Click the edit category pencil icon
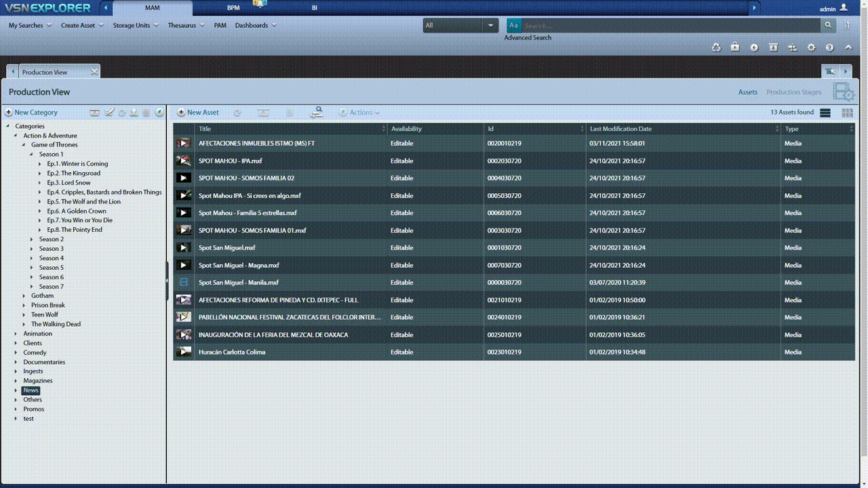Image resolution: width=868 pixels, height=488 pixels. (x=109, y=113)
